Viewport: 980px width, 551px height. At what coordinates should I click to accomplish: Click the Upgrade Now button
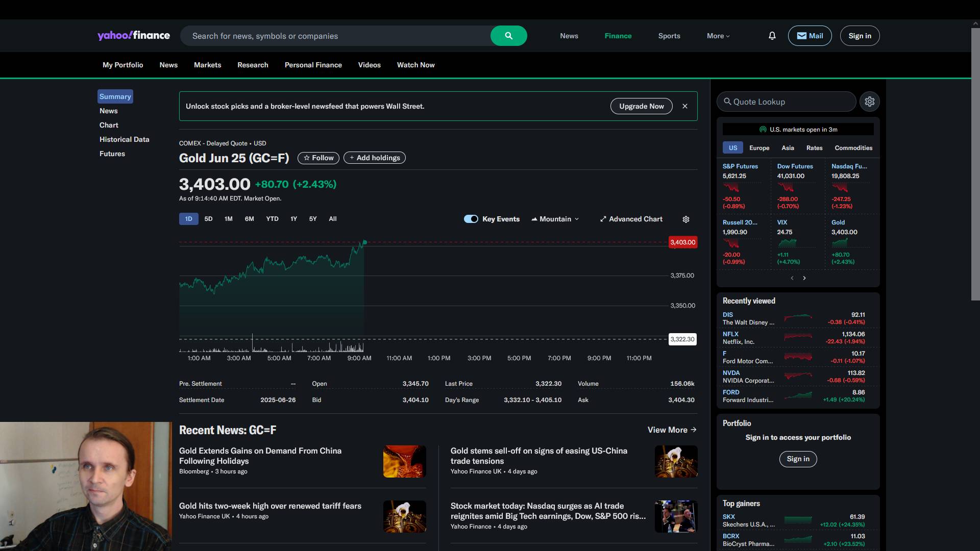[641, 106]
